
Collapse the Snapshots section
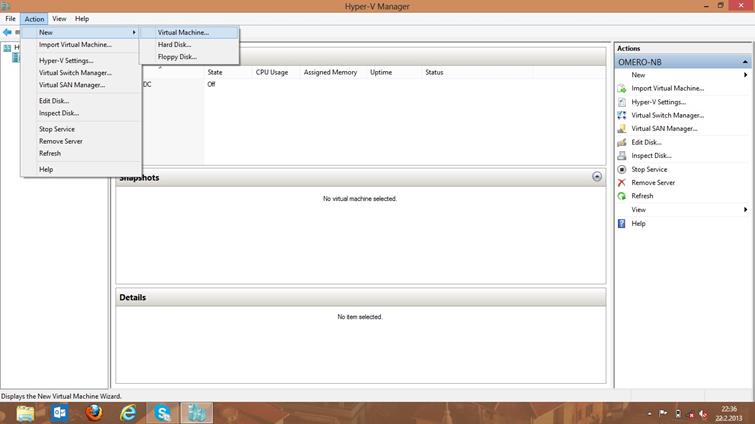[x=597, y=177]
